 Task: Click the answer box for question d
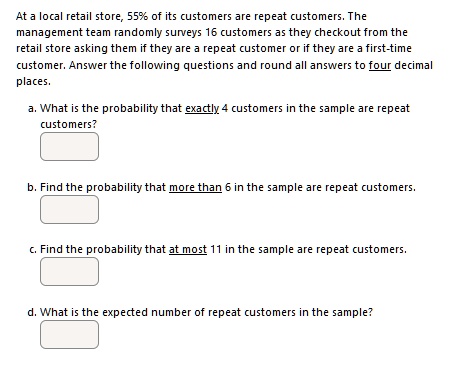click(x=69, y=335)
